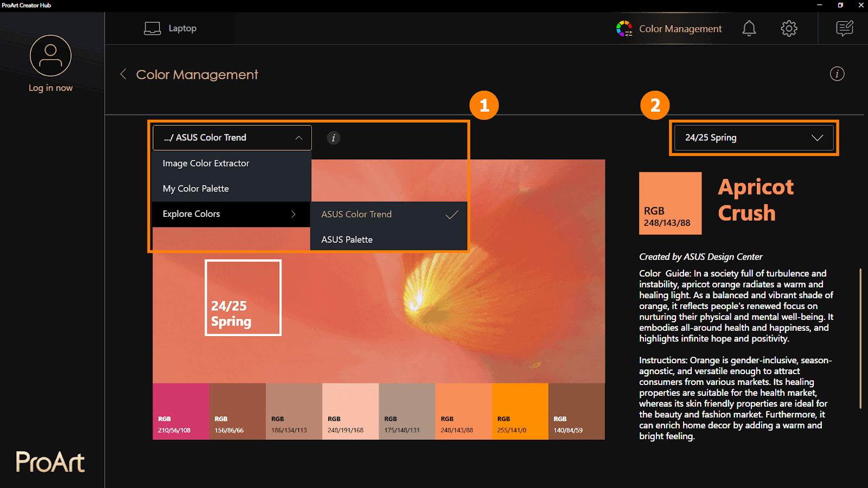Open the settings gear icon
This screenshot has height=488, width=868.
[789, 28]
